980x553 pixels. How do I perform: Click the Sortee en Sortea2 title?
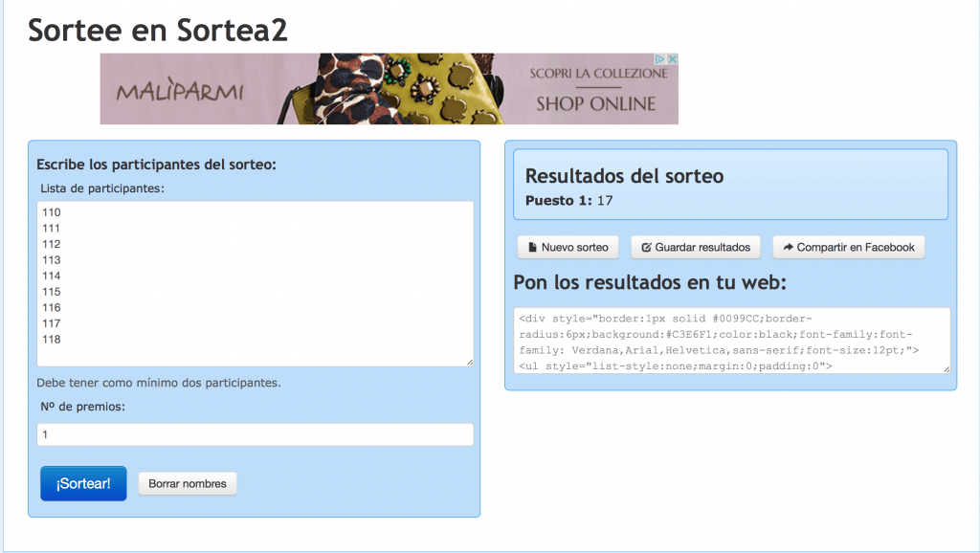click(x=158, y=30)
